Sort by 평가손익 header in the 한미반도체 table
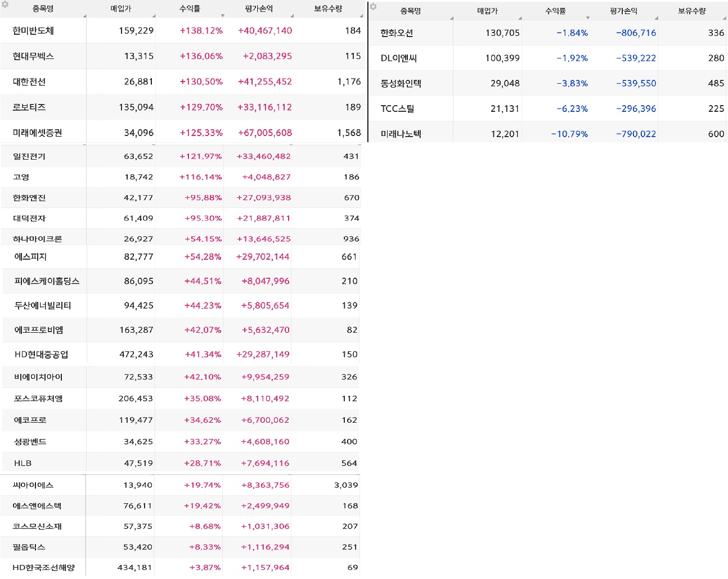 [x=259, y=9]
